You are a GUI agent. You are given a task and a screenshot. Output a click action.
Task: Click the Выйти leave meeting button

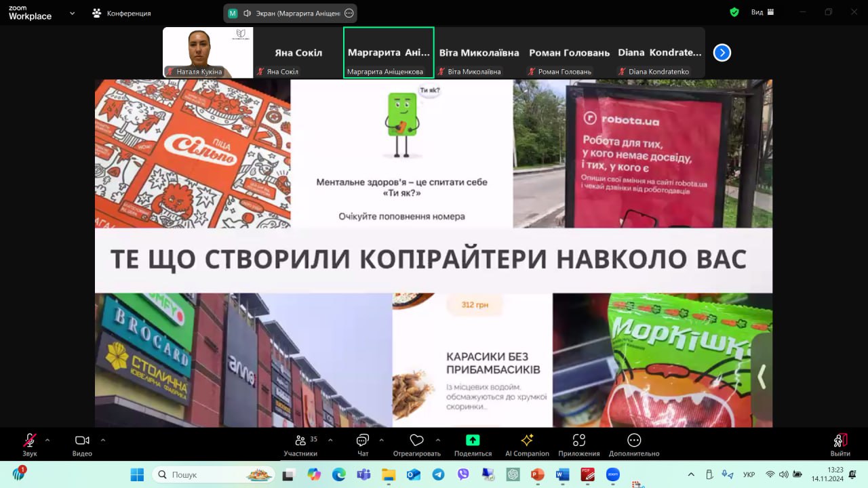(x=840, y=445)
